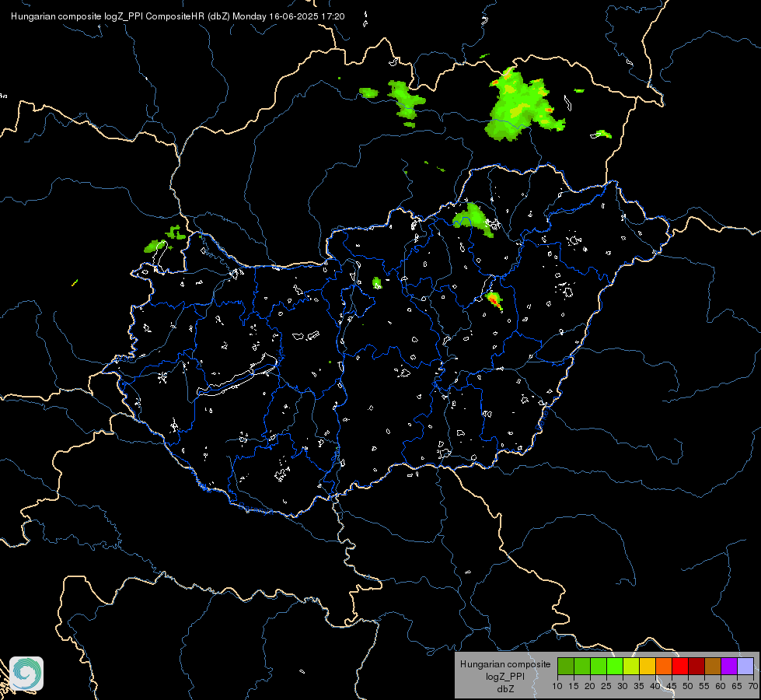The height and width of the screenshot is (700, 761).
Task: Click the "logZ_PPI" legend label
Action: (505, 676)
